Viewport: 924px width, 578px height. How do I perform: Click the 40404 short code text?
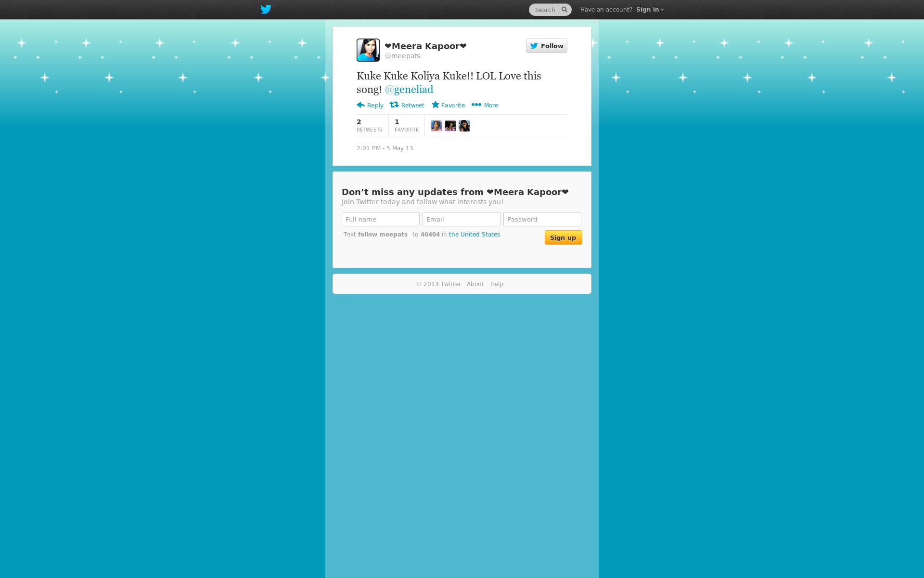[430, 235]
